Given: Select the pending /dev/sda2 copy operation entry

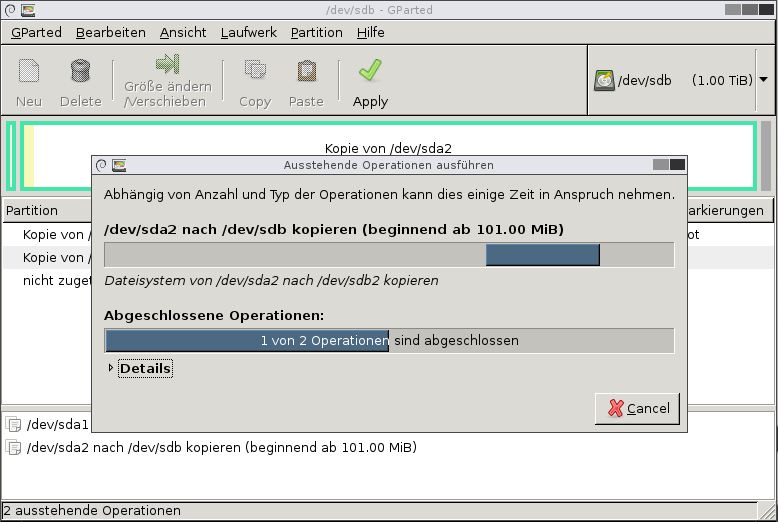Looking at the screenshot, I should click(221, 447).
